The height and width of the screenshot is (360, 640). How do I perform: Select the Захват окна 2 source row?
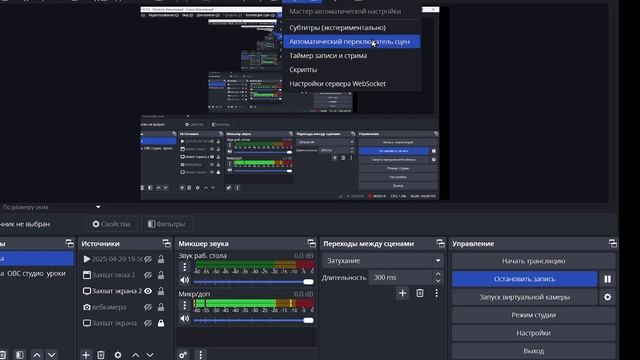(x=124, y=275)
